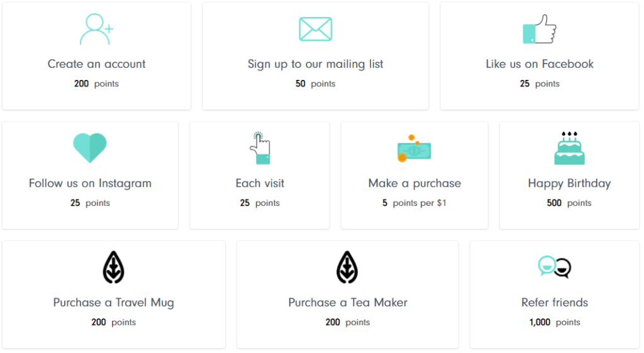Image resolution: width=644 pixels, height=353 pixels.
Task: Click the leaf icon above Travel Mug
Action: (x=114, y=267)
